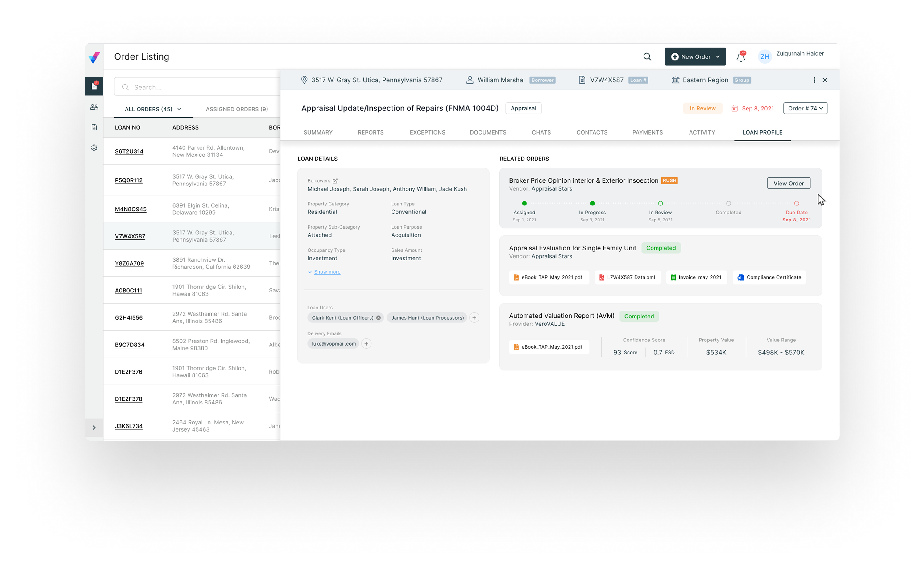
Task: Switch to the Chats tab
Action: click(x=541, y=132)
